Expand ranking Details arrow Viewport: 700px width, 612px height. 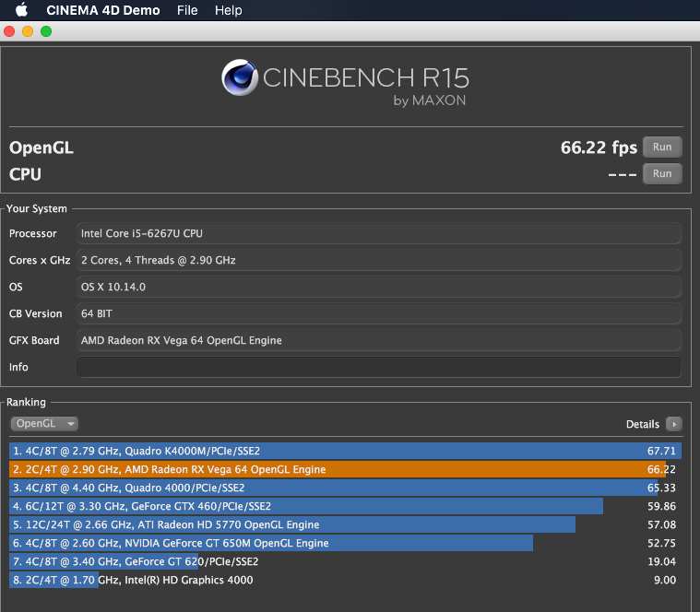(x=673, y=424)
